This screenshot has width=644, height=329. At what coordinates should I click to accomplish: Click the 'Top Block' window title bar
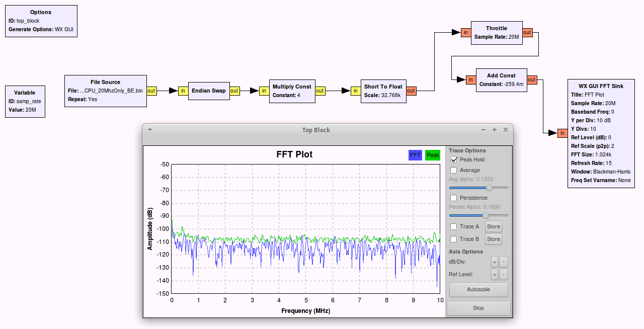tap(316, 130)
